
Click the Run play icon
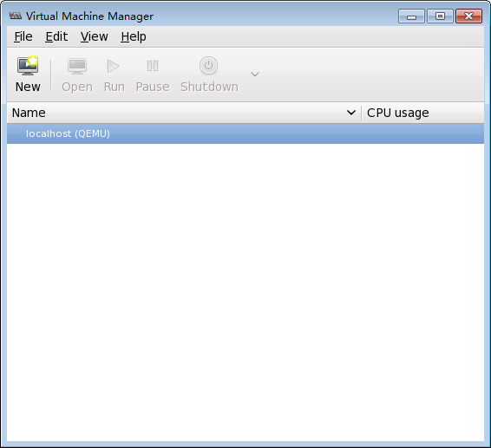113,66
